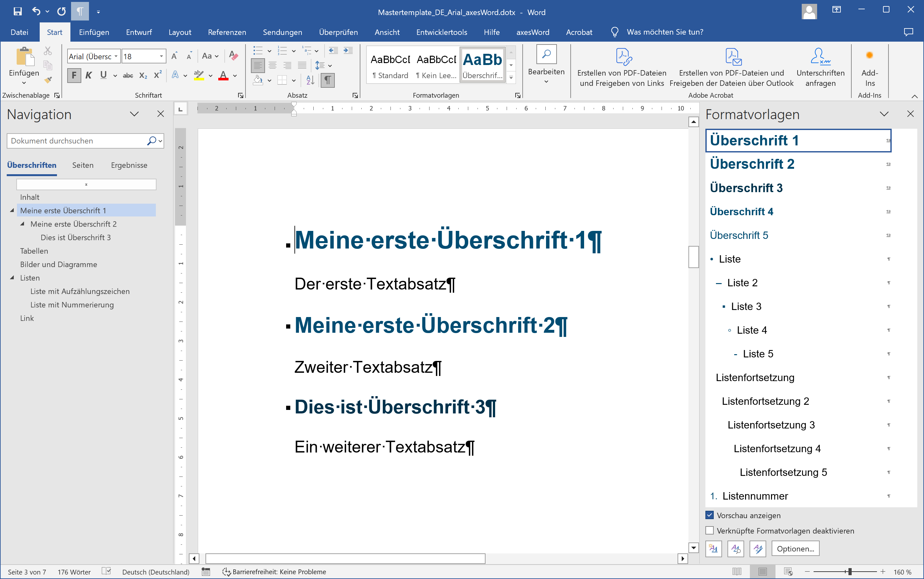Center align the paragraph
The image size is (924, 579).
coord(272,65)
